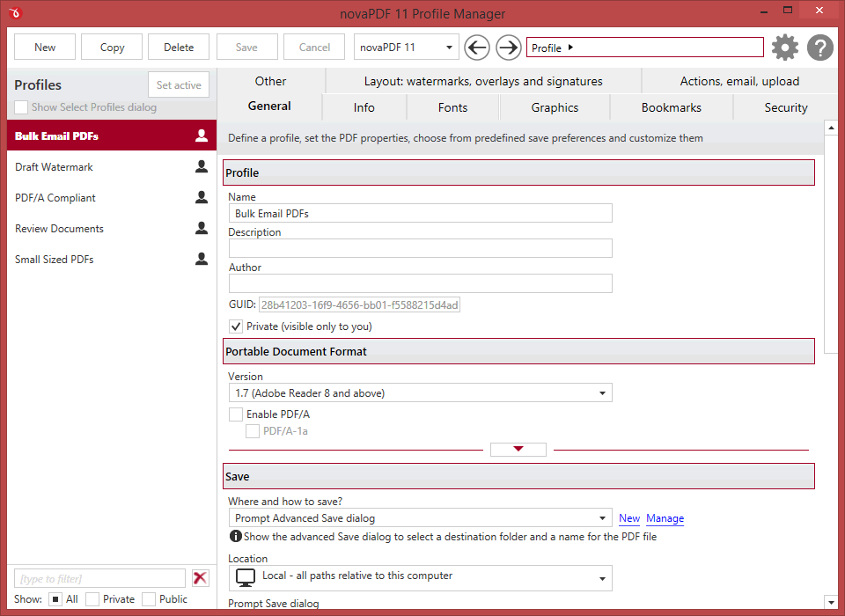Click the profile Name input field
The image size is (845, 616).
point(421,214)
